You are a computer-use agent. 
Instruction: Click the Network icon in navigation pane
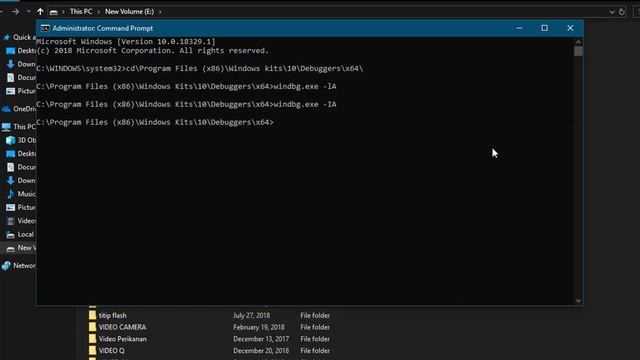tap(6, 266)
